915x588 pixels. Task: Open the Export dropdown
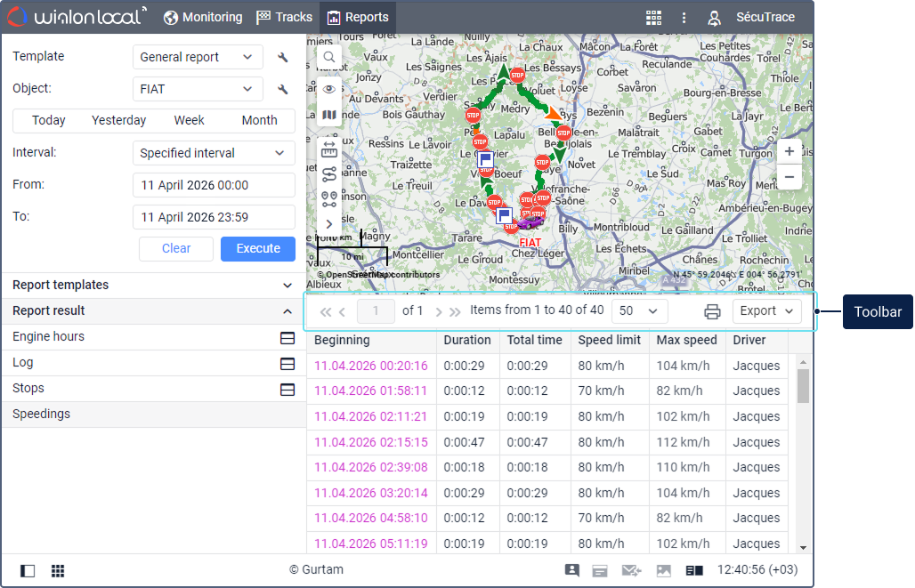point(766,311)
